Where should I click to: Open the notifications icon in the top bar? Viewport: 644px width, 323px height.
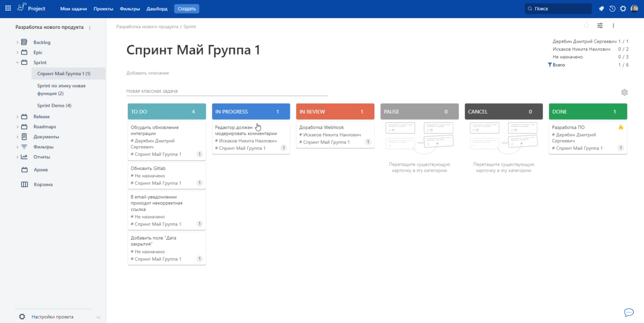click(601, 9)
